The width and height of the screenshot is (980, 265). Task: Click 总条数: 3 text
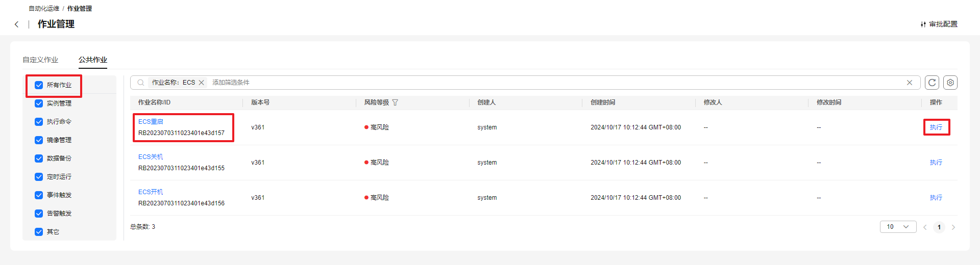click(143, 227)
